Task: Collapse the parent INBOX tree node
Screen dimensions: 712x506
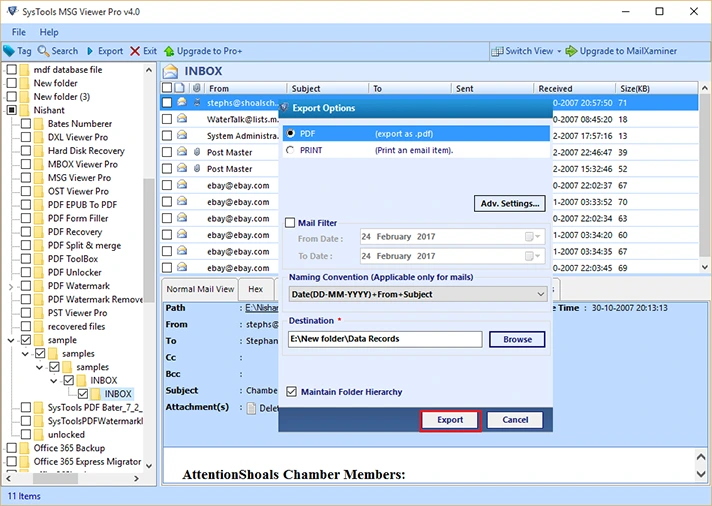Action: [54, 381]
